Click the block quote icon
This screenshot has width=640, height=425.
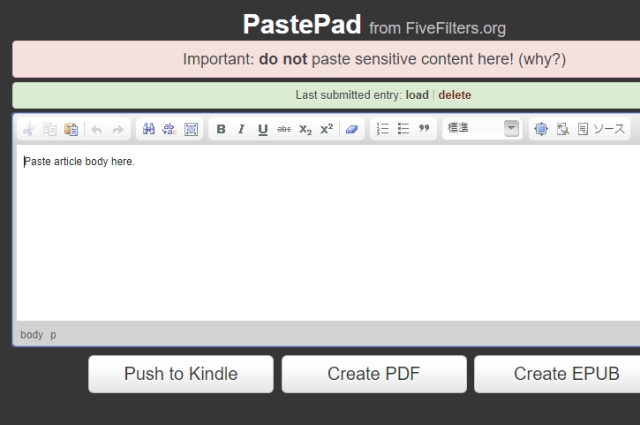pyautogui.click(x=422, y=129)
